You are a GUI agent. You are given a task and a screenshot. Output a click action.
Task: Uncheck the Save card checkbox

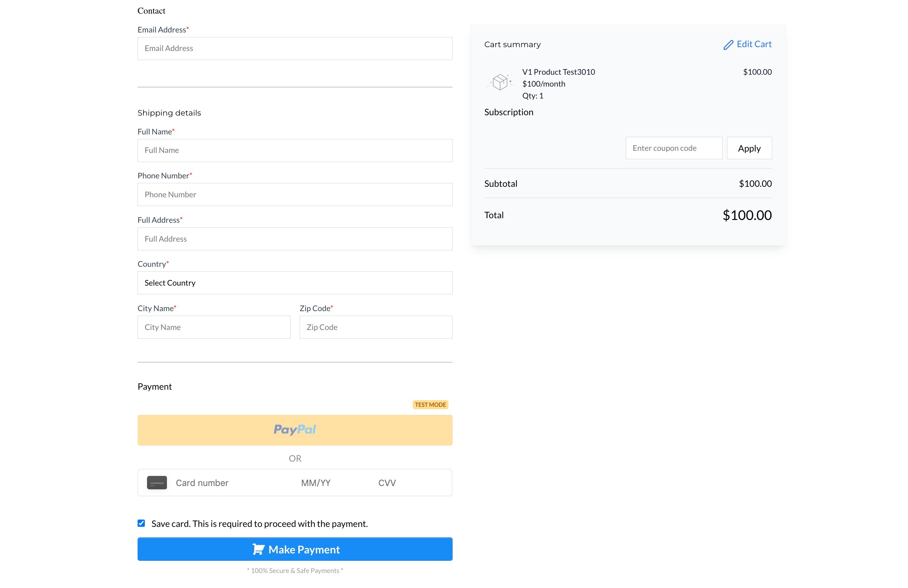coord(141,523)
